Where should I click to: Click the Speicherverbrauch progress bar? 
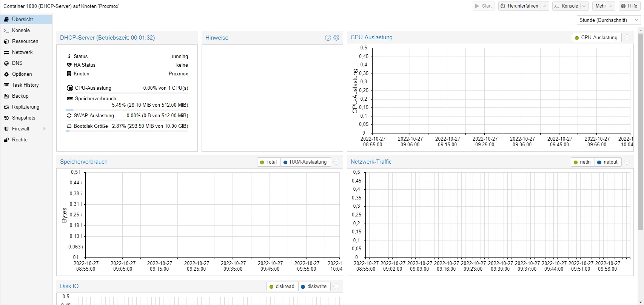point(127,110)
